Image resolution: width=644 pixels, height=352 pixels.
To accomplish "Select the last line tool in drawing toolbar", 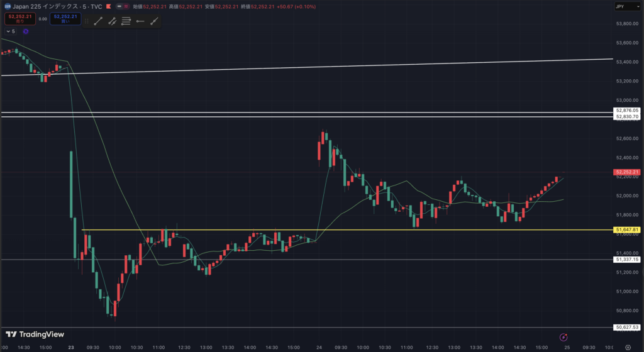I will pyautogui.click(x=153, y=21).
